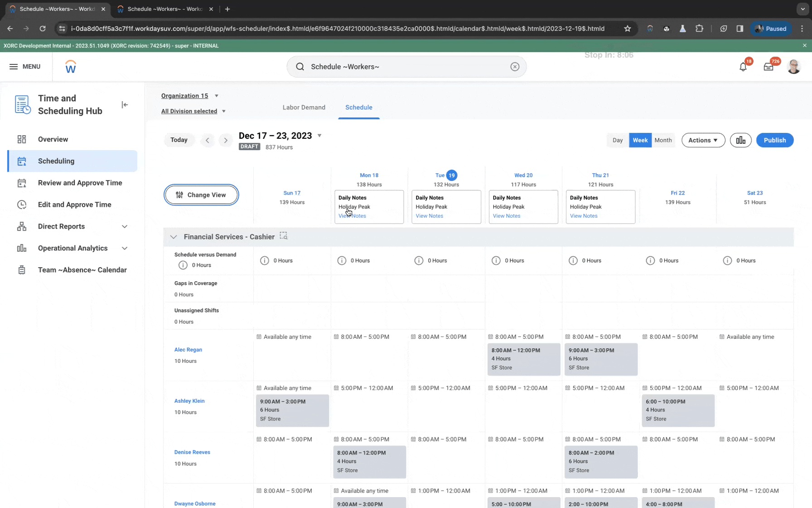Click the Direct Reports org chart icon
The image size is (812, 508).
(22, 226)
